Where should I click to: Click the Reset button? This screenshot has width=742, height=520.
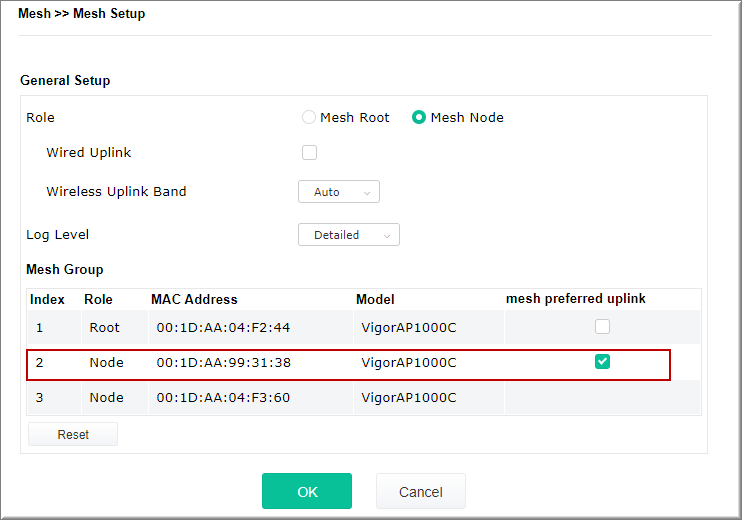73,434
